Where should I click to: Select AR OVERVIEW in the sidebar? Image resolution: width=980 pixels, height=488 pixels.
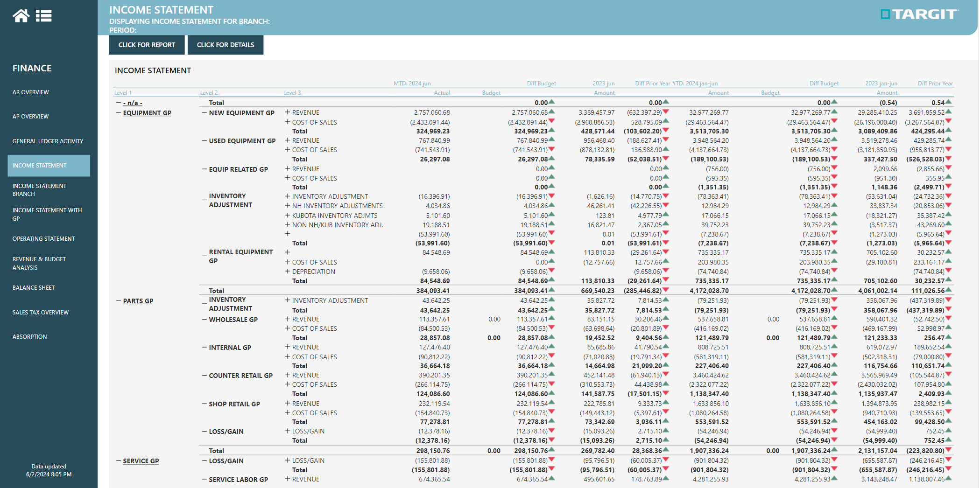coord(30,92)
